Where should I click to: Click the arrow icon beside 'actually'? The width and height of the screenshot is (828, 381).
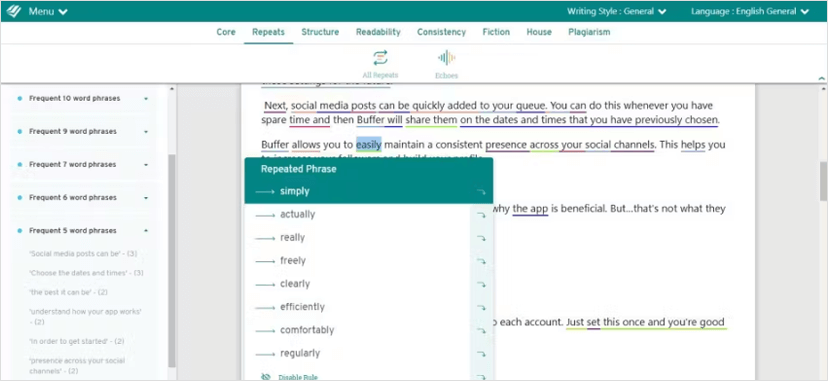(481, 215)
